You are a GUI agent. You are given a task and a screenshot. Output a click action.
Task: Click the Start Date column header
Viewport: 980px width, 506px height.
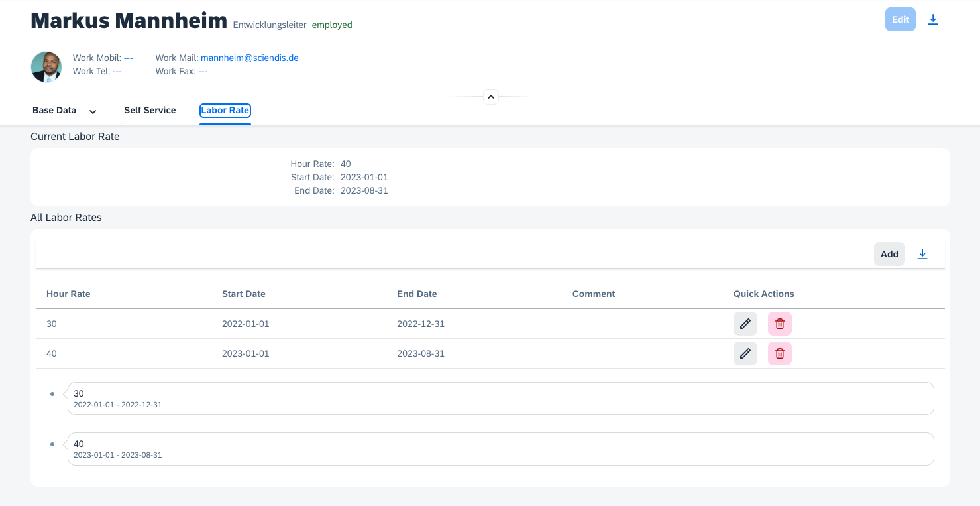click(243, 294)
